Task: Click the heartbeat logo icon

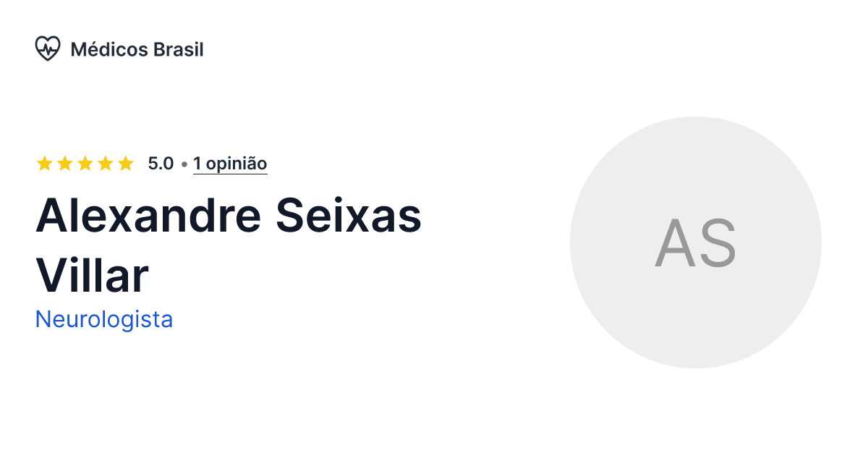Action: (x=48, y=48)
